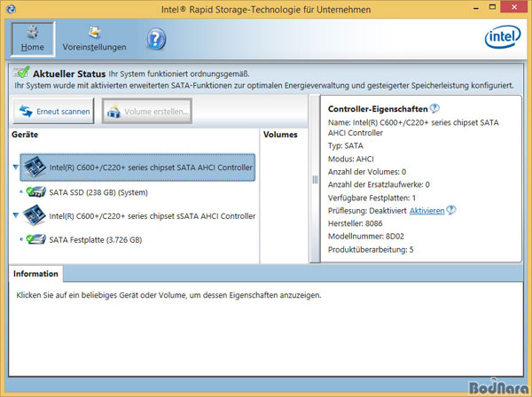Select SATA SSD (238 GB) (System)
The height and width of the screenshot is (397, 532).
(98, 192)
